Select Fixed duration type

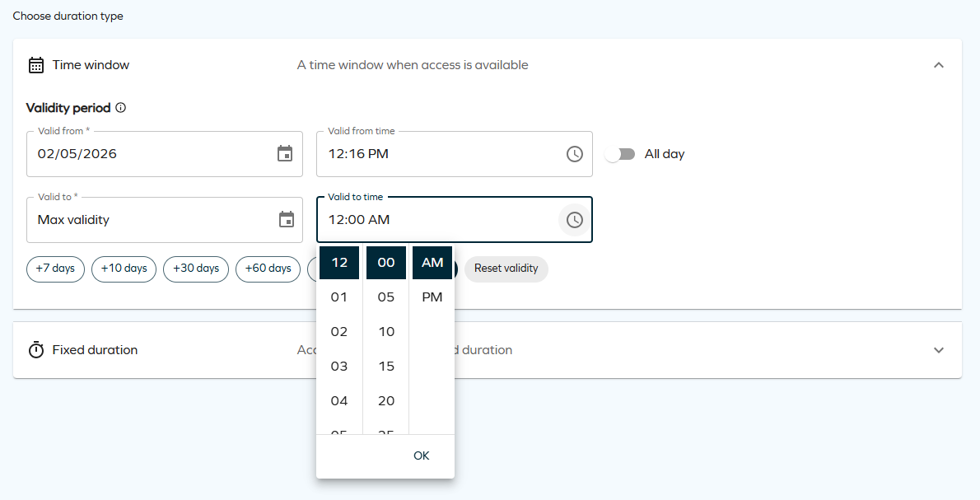click(95, 349)
